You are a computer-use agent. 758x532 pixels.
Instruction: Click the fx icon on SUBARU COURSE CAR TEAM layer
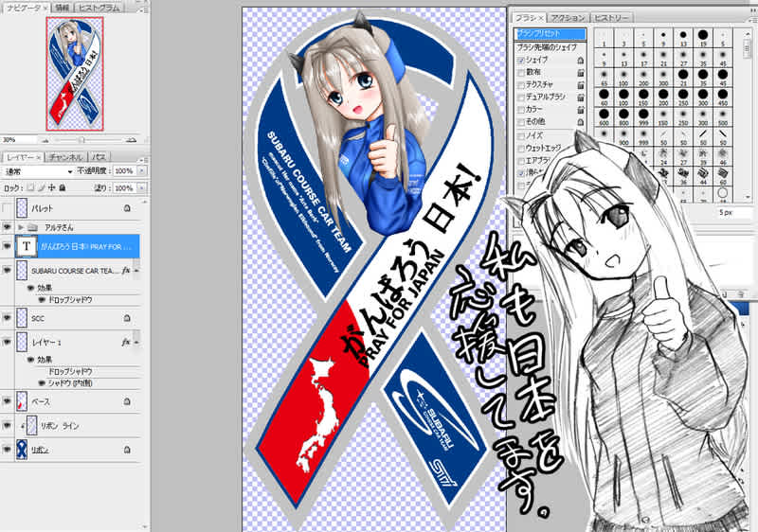coord(126,271)
